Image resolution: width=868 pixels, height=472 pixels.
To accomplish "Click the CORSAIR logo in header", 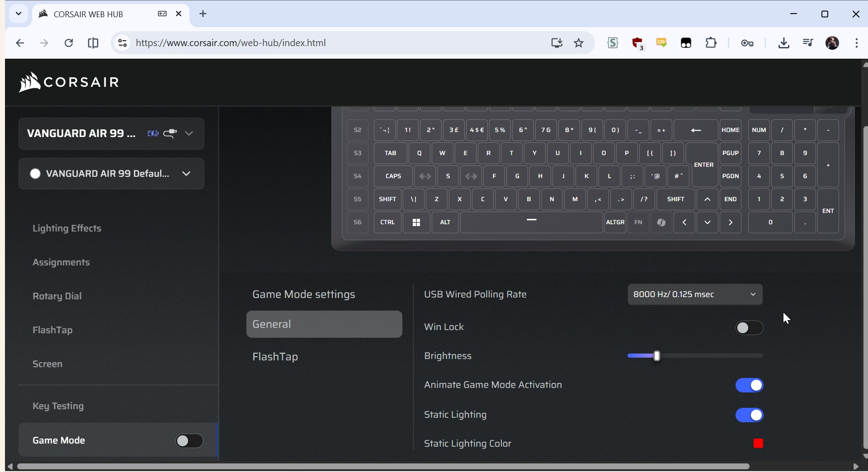I will point(69,82).
